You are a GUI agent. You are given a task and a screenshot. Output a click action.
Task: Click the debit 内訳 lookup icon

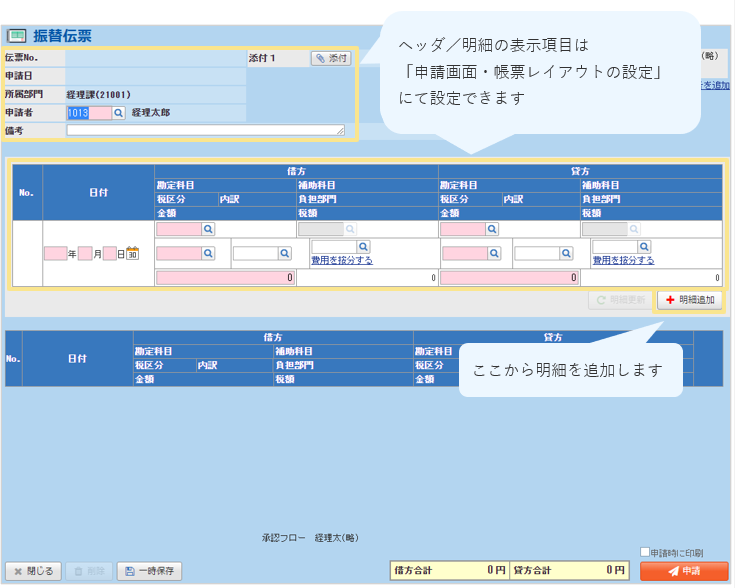point(285,254)
